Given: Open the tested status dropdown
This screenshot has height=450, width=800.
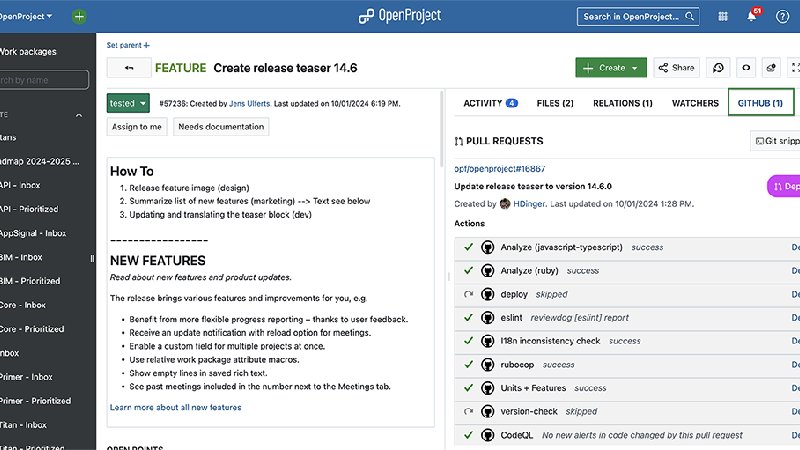Looking at the screenshot, I should coord(128,103).
